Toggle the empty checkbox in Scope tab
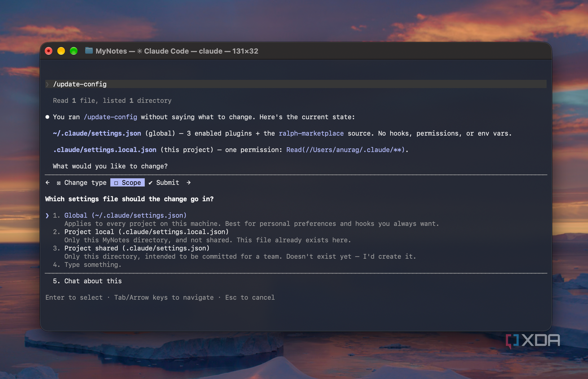The height and width of the screenshot is (379, 588). click(x=116, y=183)
